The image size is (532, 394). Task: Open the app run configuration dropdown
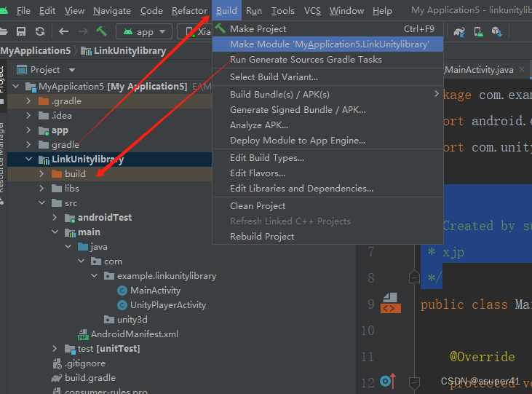144,32
